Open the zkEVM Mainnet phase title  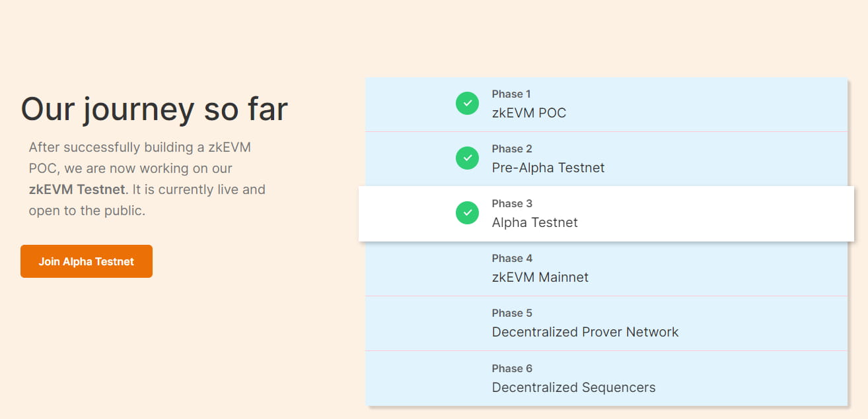tap(540, 277)
